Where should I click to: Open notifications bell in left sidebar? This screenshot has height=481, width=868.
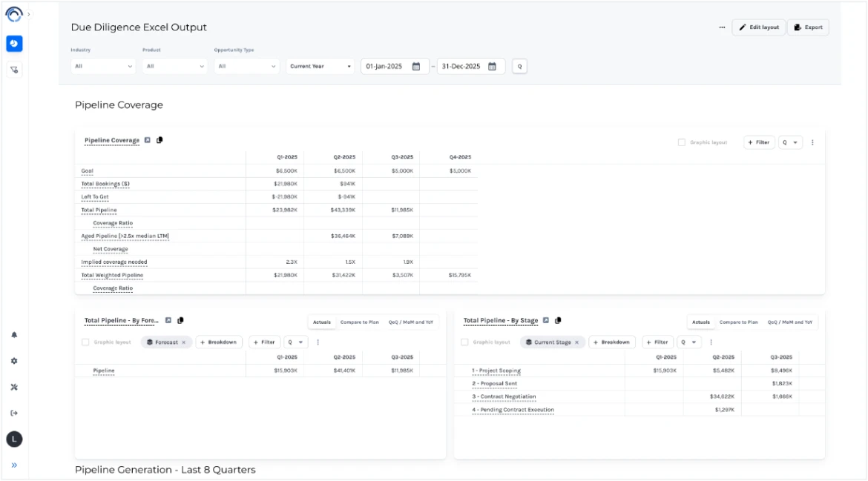(14, 335)
